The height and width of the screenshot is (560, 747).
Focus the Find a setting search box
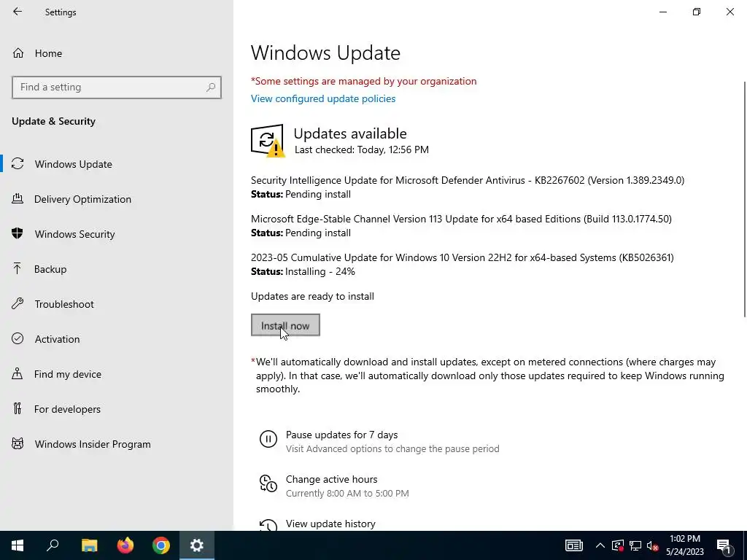coord(117,87)
